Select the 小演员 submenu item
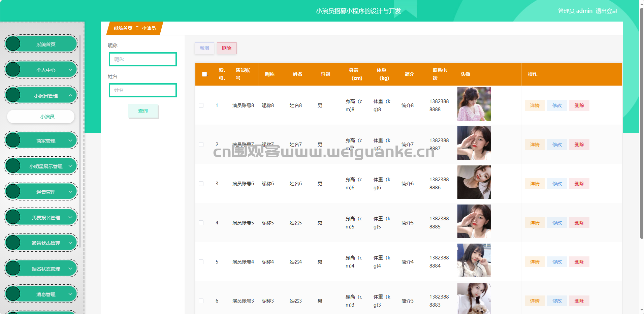Image resolution: width=644 pixels, height=314 pixels. click(41, 117)
